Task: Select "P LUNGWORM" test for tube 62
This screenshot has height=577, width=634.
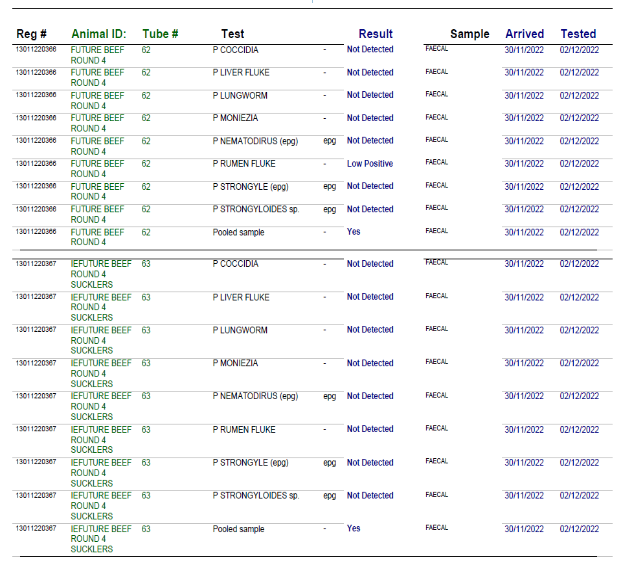Action: click(240, 95)
